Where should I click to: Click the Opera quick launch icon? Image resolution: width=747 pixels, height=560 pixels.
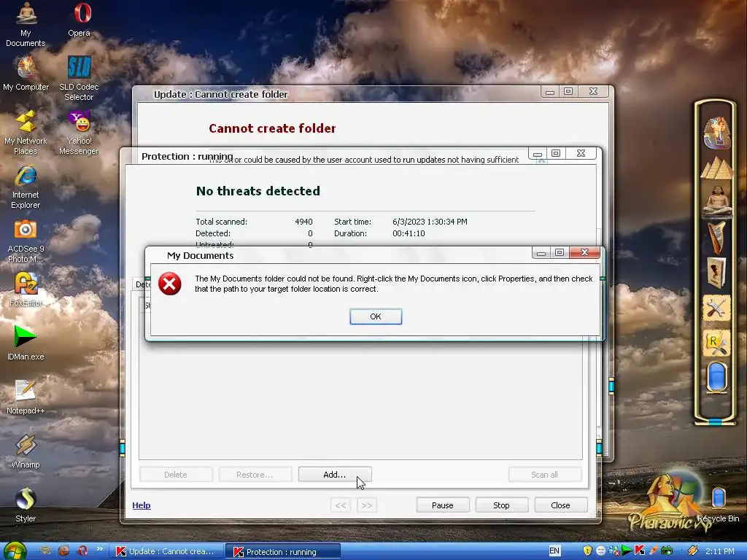coord(82,551)
